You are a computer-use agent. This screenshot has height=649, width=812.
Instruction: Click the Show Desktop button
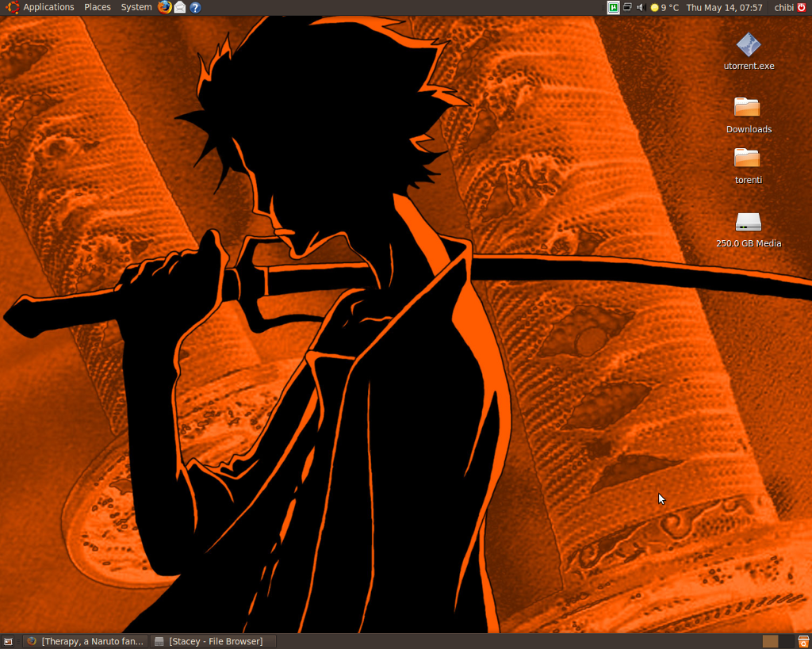pos(8,642)
